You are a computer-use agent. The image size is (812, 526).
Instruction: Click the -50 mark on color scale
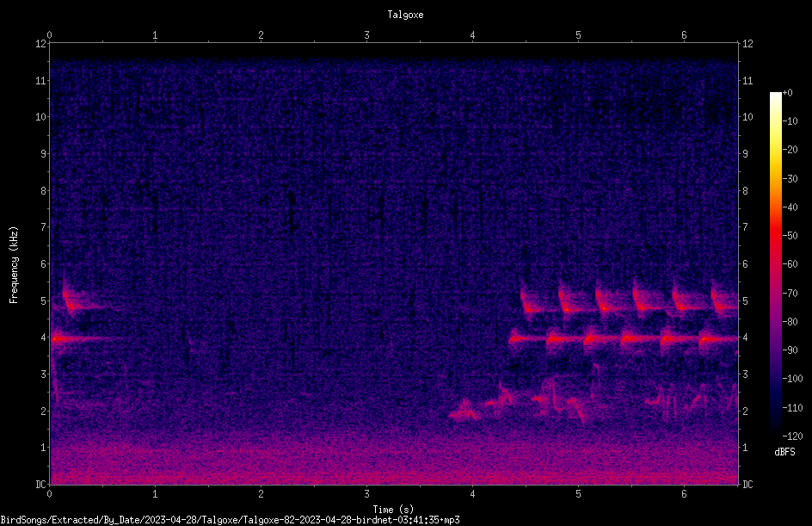(790, 235)
